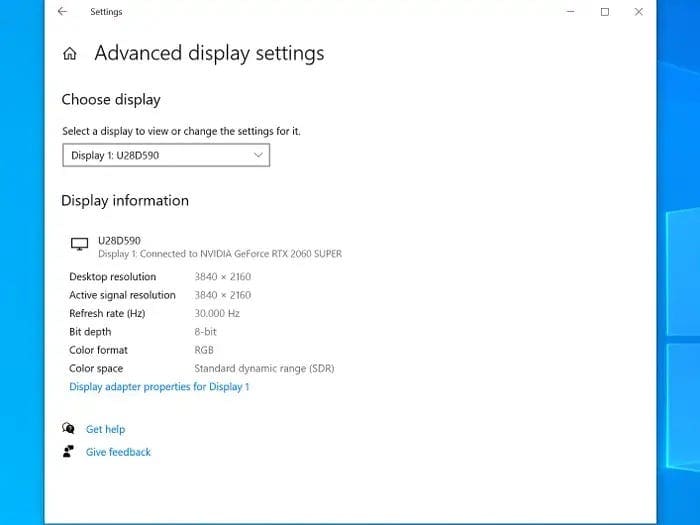Click the Color space label

point(96,368)
